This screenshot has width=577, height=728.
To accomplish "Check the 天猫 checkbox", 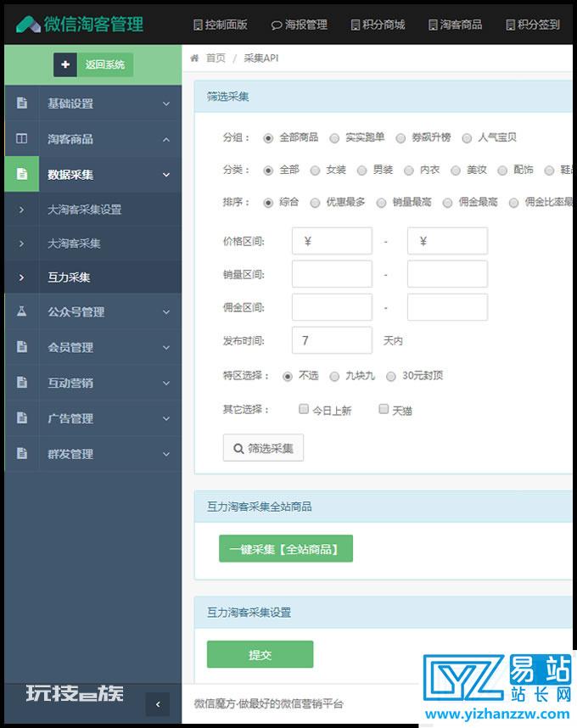I will (384, 409).
